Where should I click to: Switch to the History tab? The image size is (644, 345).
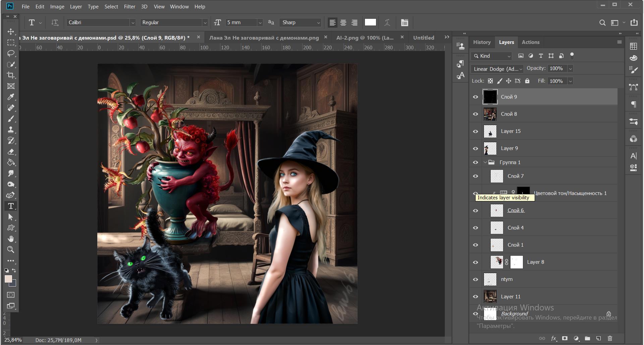tap(482, 42)
